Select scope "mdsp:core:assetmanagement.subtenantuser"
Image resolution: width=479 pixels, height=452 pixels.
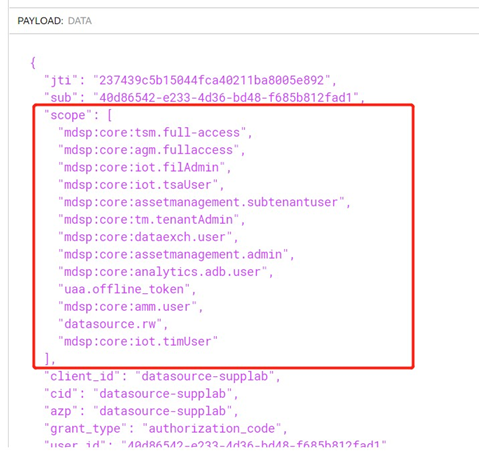[204, 202]
